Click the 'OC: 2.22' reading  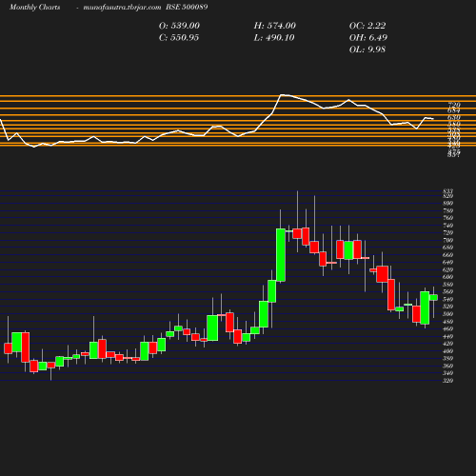[x=367, y=26]
